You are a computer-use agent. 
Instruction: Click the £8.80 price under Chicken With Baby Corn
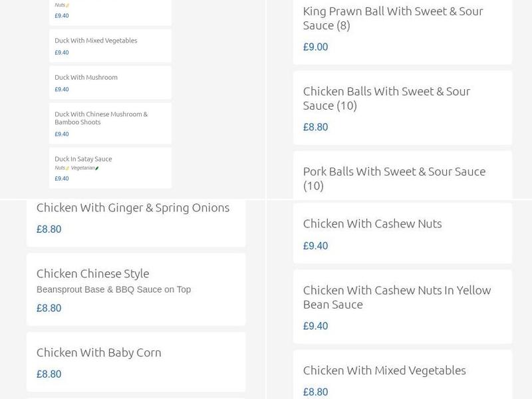[49, 374]
